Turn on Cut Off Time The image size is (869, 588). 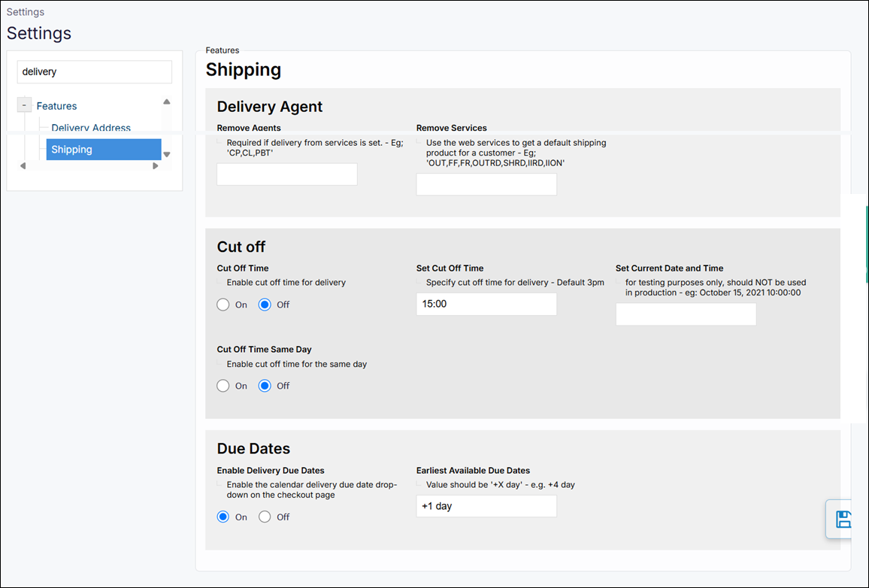223,305
